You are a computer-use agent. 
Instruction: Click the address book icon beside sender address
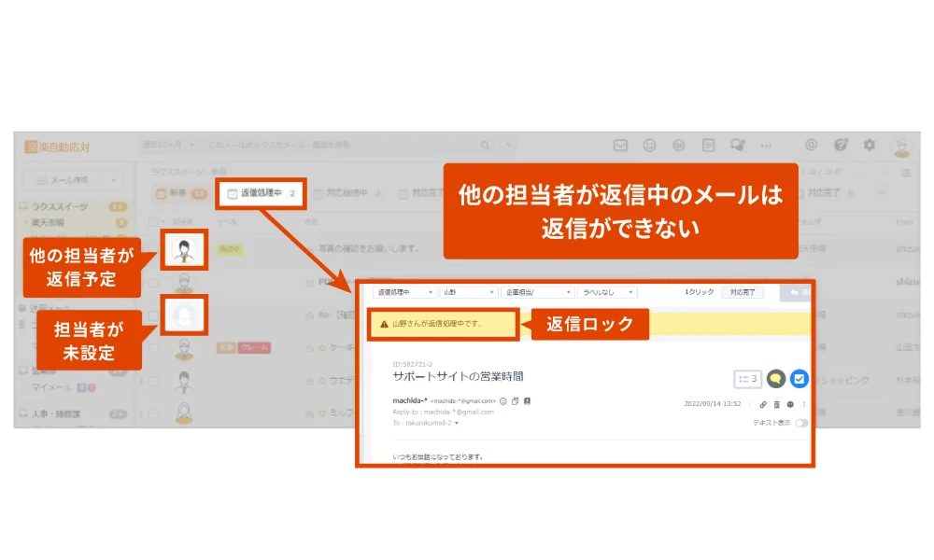pos(527,401)
